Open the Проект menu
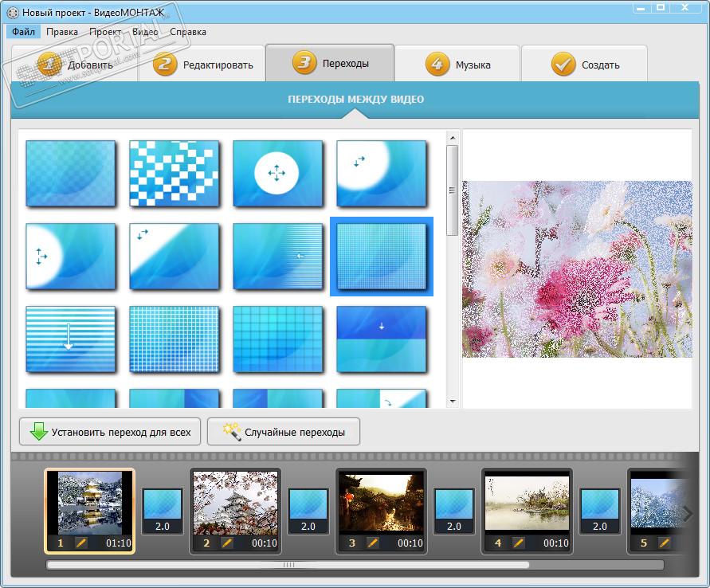 tap(105, 32)
